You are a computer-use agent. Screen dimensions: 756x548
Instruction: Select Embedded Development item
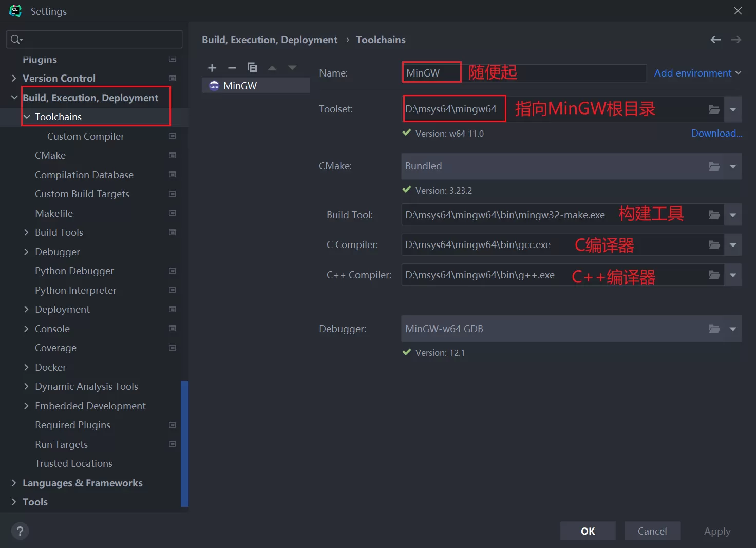pos(90,406)
